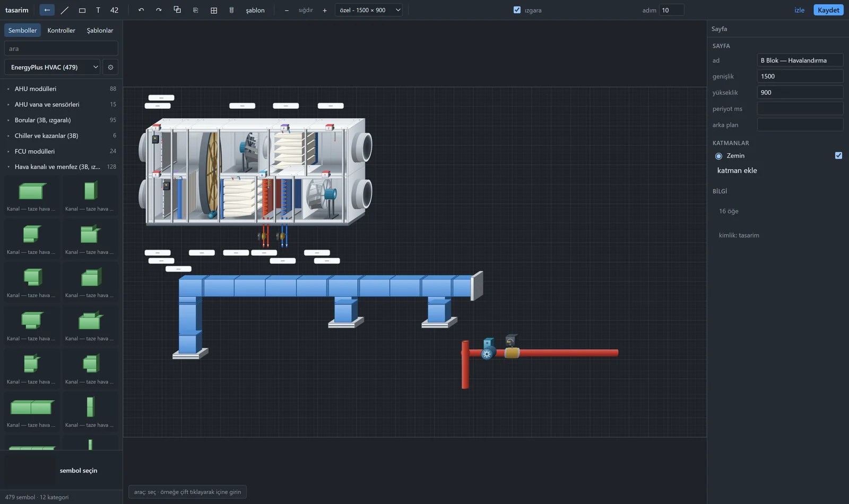Viewport: 849px width, 504px height.
Task: Open the şablon toolbar menu
Action: [x=255, y=10]
